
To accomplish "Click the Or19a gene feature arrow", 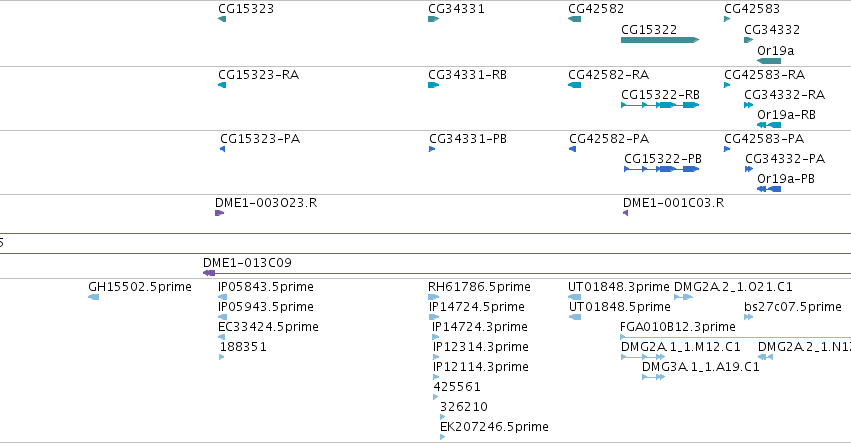I will 769,61.
